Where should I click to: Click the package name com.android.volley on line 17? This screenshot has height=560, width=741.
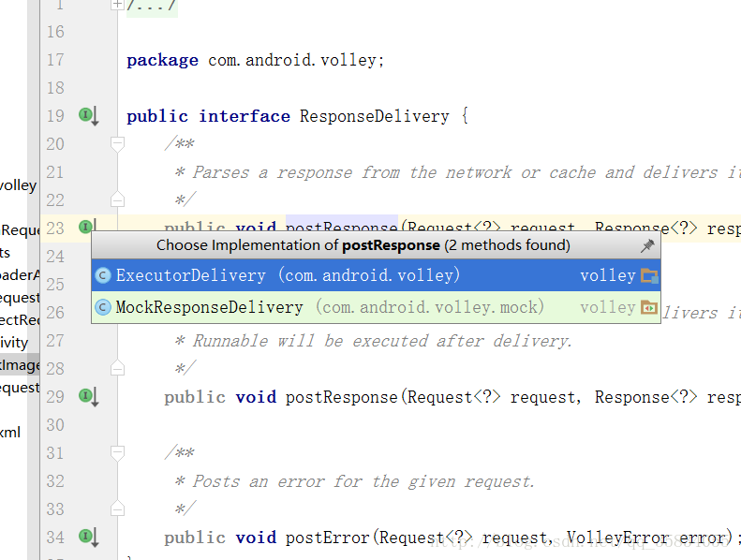294,60
